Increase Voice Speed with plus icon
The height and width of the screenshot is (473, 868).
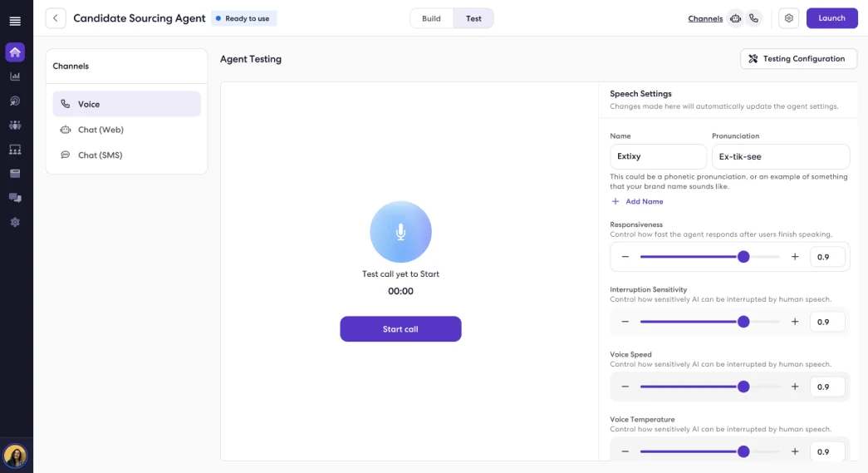(795, 387)
